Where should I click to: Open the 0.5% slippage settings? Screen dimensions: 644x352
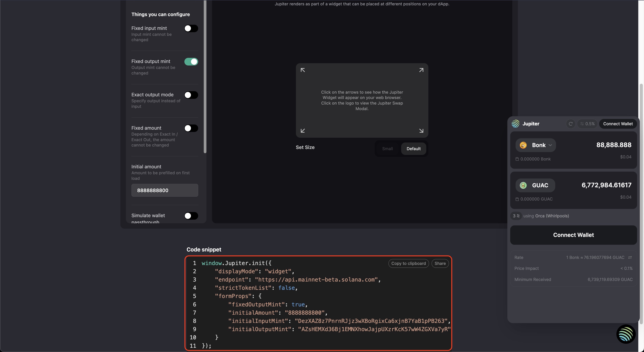pyautogui.click(x=587, y=124)
